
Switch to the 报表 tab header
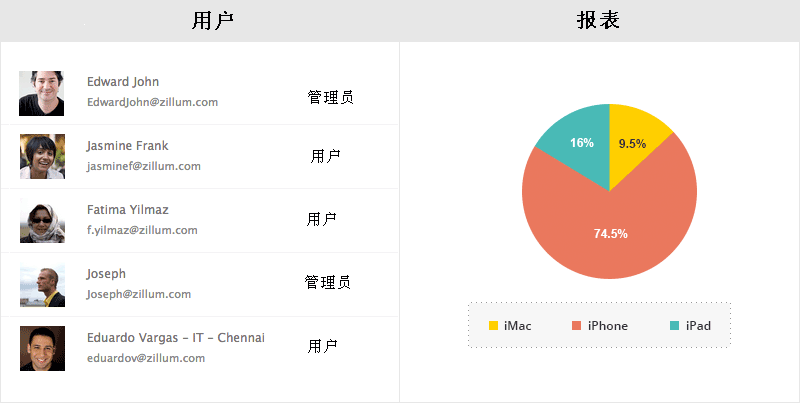[x=599, y=21]
